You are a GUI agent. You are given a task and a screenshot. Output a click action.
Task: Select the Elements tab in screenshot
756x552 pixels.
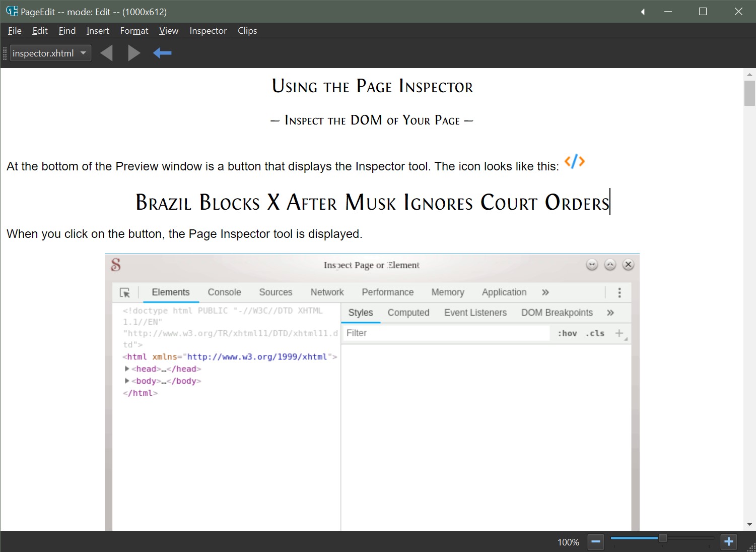pyautogui.click(x=171, y=292)
